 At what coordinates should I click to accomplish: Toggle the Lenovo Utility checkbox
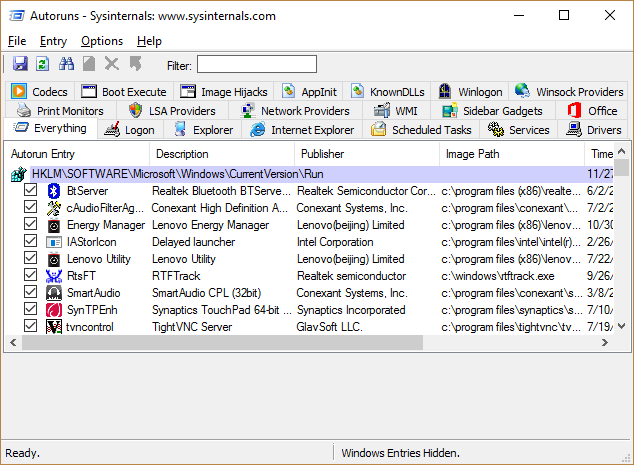pos(30,258)
